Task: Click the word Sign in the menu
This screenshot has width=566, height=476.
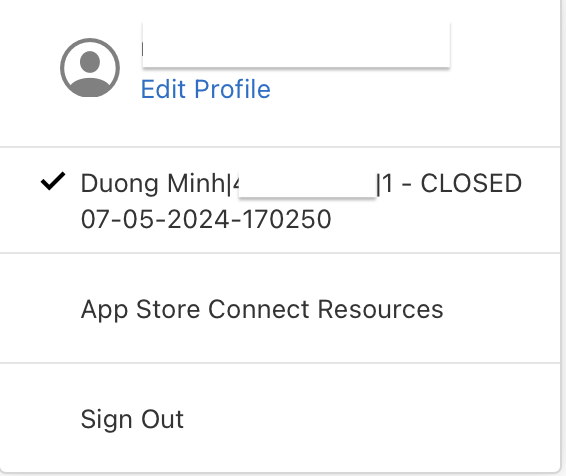Action: click(106, 420)
